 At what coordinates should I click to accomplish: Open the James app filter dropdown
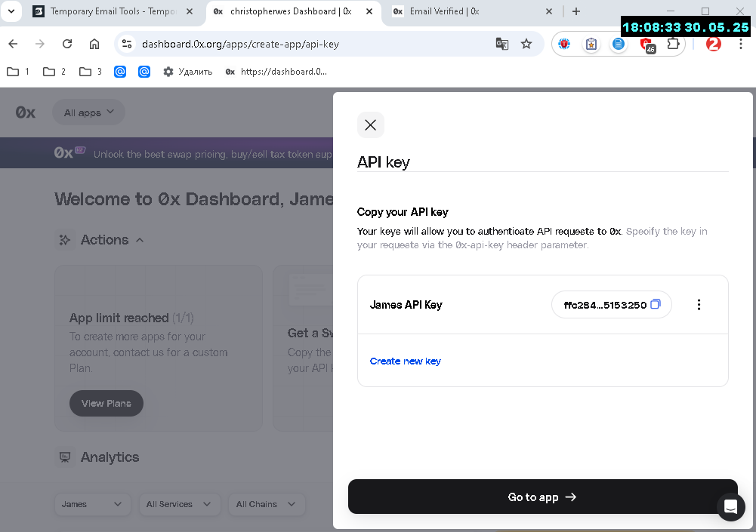point(92,504)
